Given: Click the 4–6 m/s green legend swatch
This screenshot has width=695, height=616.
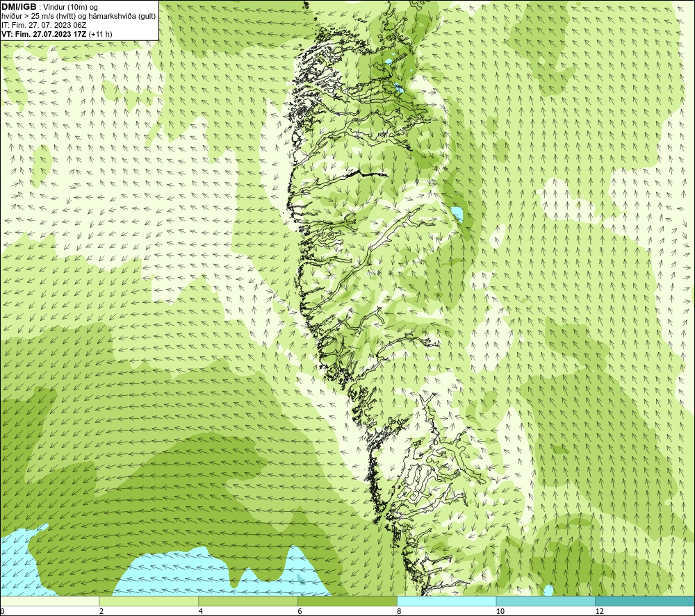Looking at the screenshot, I should pos(248,601).
